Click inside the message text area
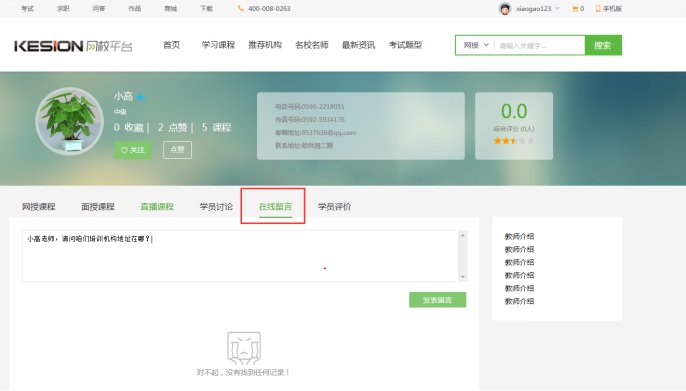This screenshot has height=391, width=686. click(240, 256)
